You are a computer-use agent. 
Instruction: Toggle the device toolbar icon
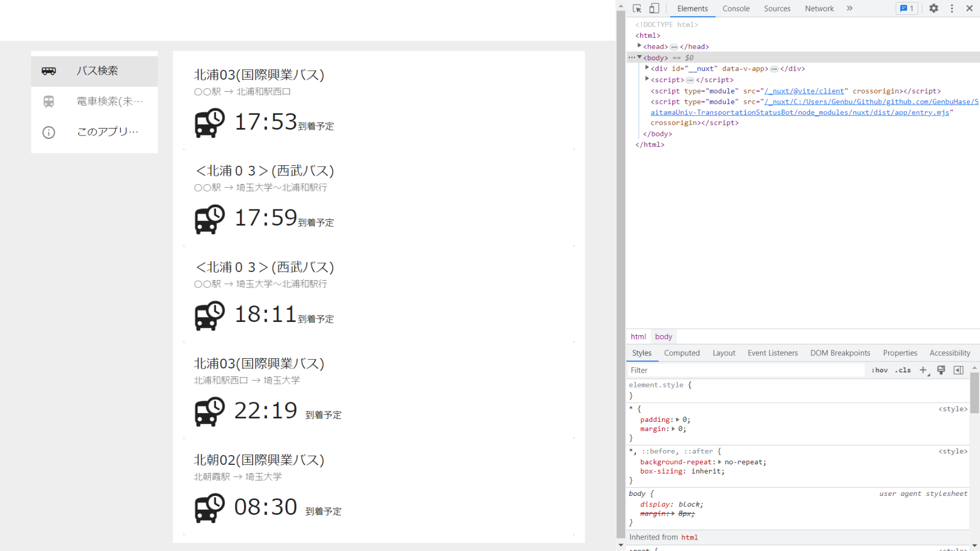(654, 9)
